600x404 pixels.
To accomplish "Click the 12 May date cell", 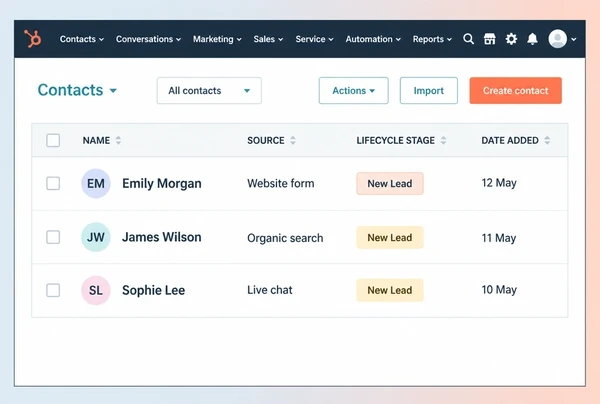I will point(499,183).
